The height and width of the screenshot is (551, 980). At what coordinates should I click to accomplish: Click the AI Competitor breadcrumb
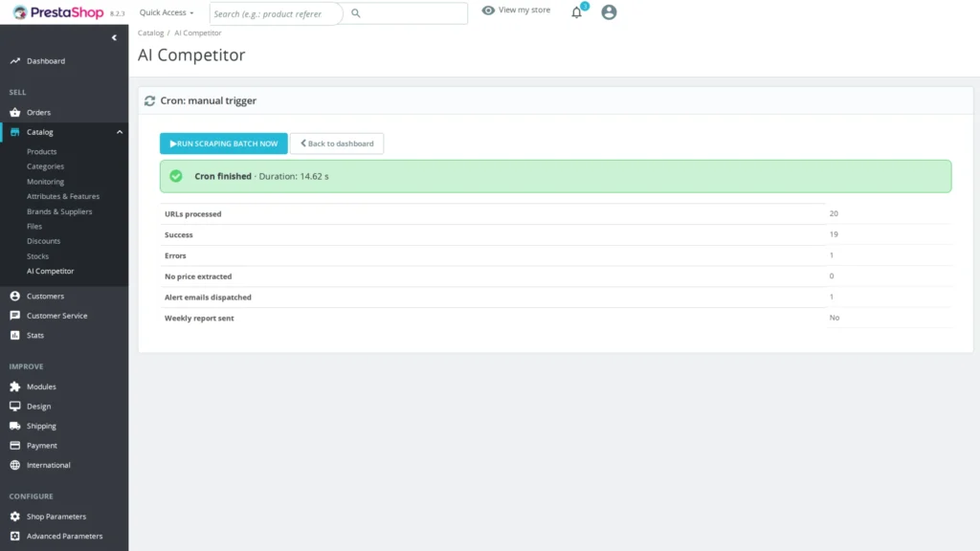click(197, 33)
